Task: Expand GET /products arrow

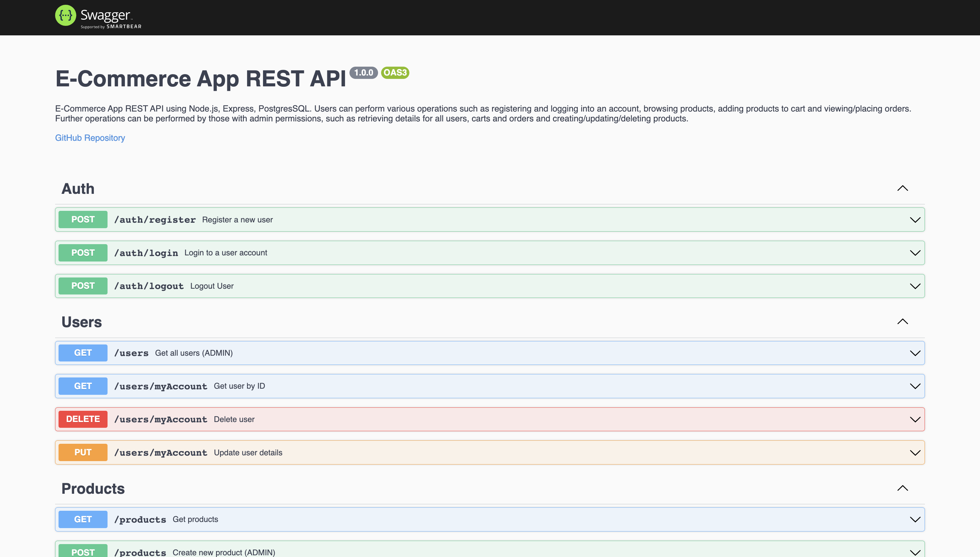Action: point(915,520)
